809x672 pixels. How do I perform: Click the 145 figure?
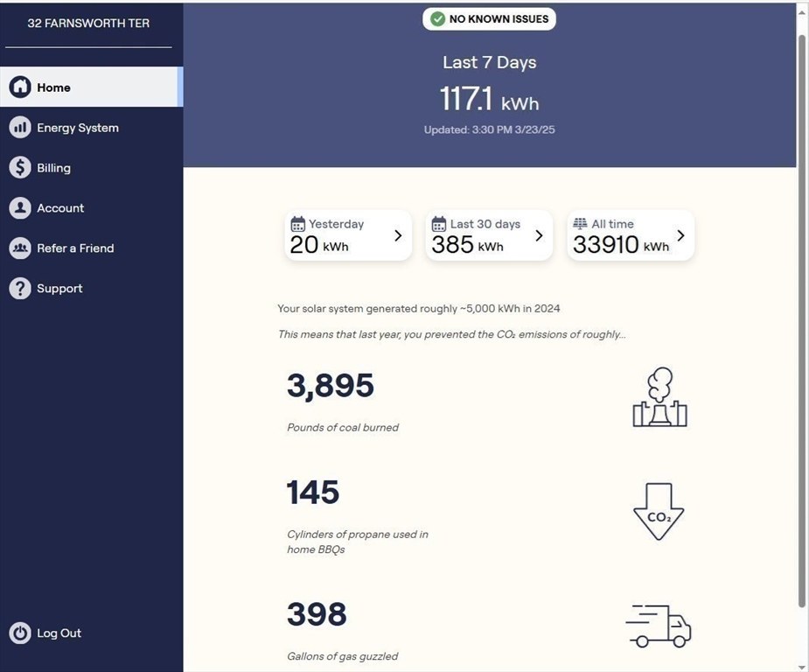312,492
